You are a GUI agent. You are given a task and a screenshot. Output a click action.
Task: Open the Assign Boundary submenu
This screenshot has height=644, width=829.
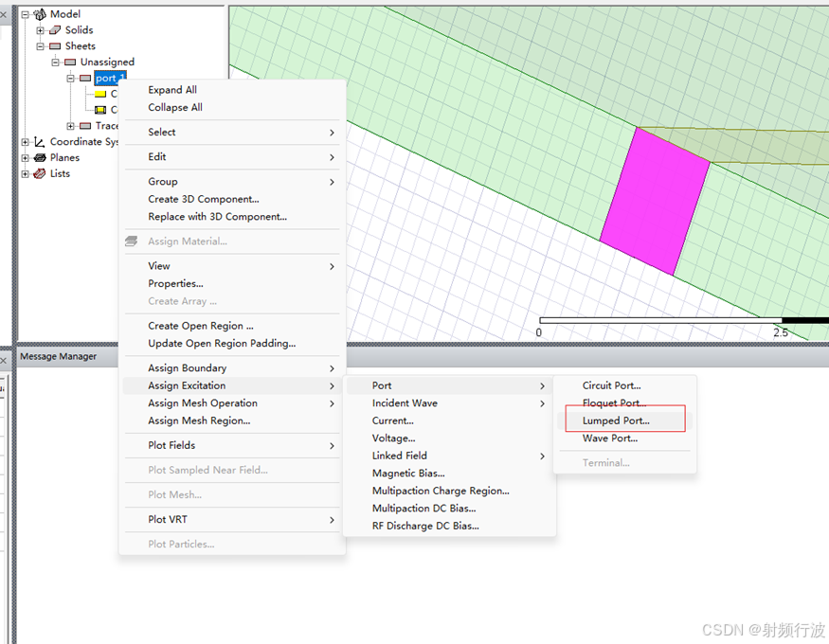pyautogui.click(x=233, y=367)
